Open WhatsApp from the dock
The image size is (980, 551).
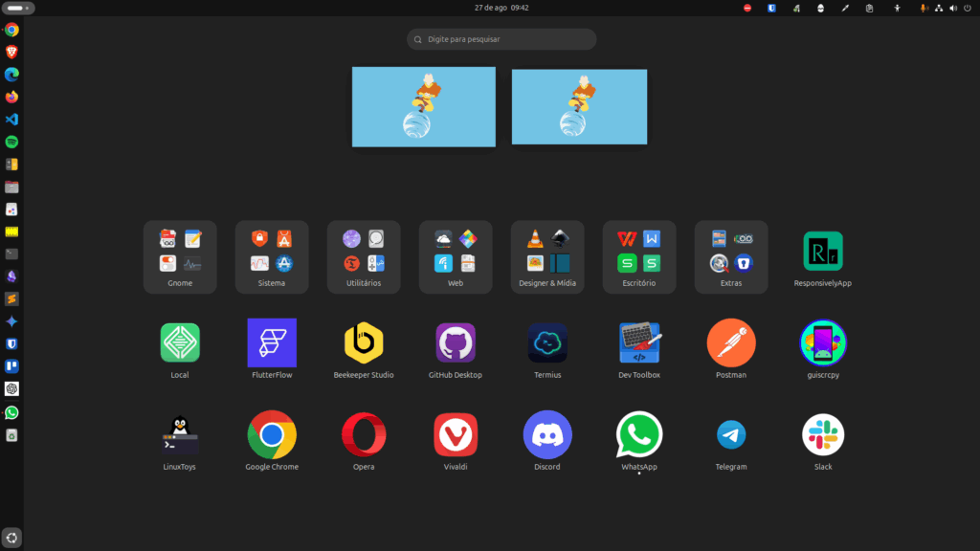click(x=11, y=412)
